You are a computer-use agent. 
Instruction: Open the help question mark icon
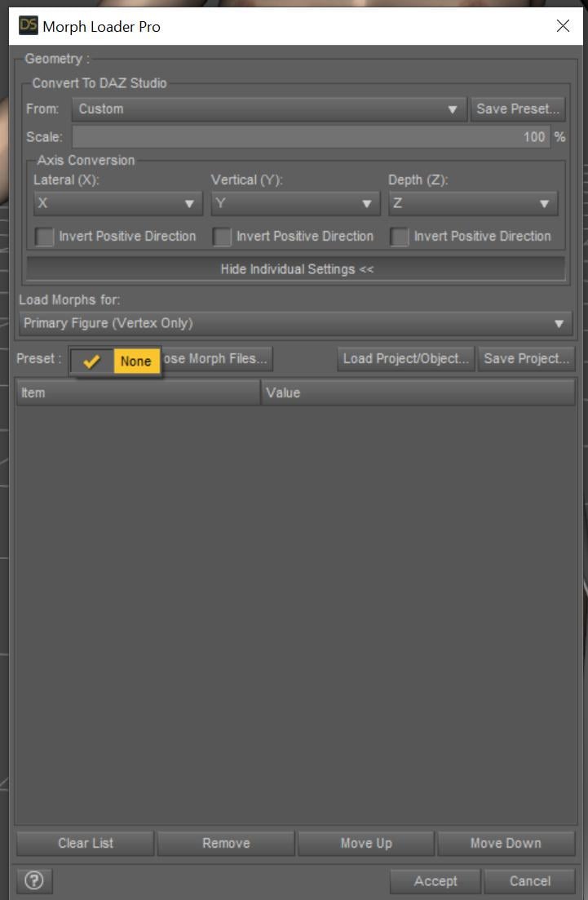[34, 880]
